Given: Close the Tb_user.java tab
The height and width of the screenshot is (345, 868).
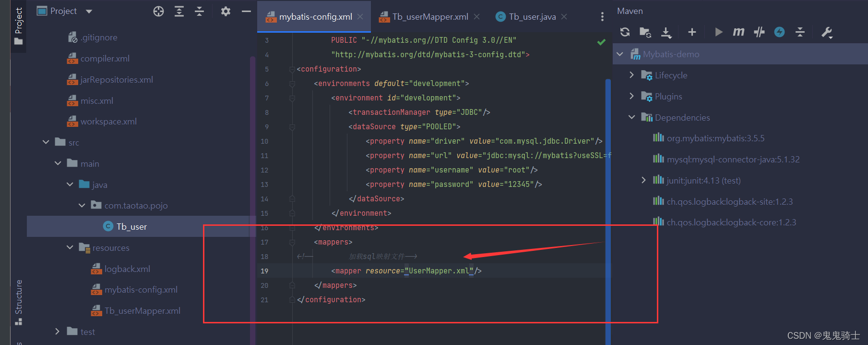Looking at the screenshot, I should click(564, 17).
